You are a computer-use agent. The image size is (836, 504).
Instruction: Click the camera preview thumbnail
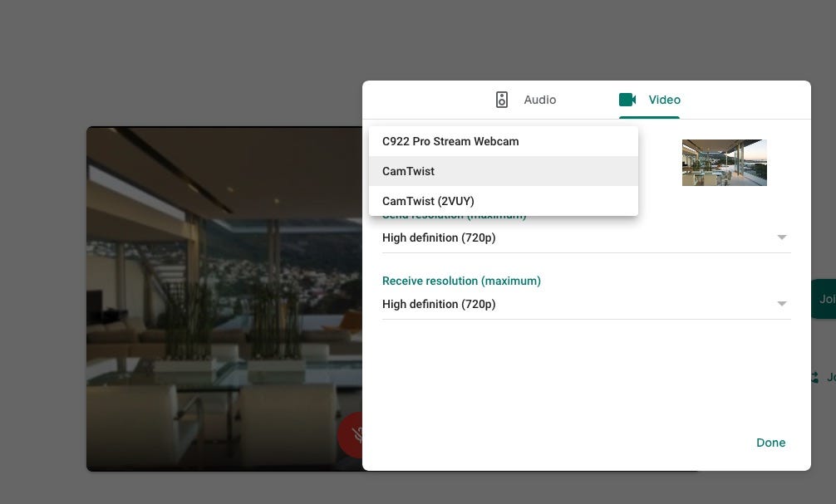click(x=724, y=163)
